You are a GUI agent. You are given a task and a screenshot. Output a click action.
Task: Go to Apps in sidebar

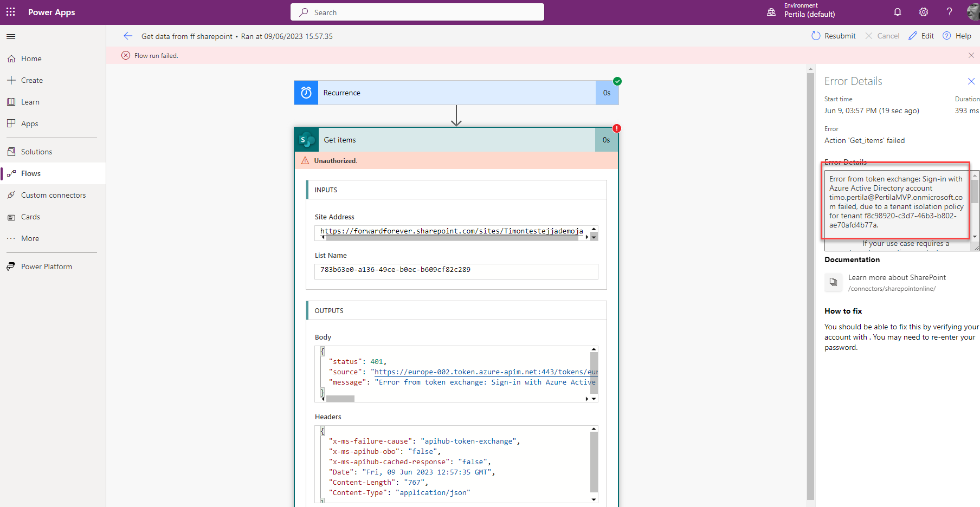[53, 123]
